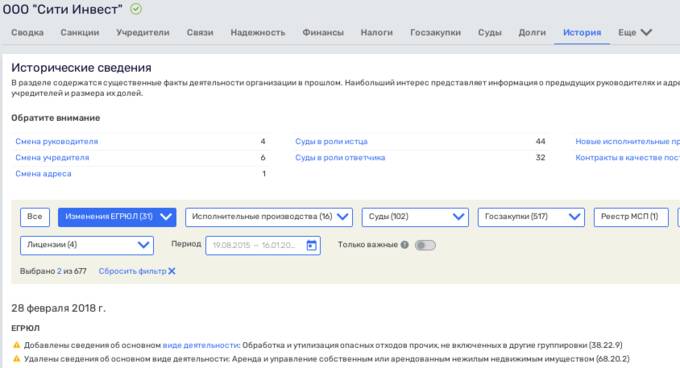The width and height of the screenshot is (680, 368).
Task: Click the ЕГРЮЛ section label
Action: (25, 328)
